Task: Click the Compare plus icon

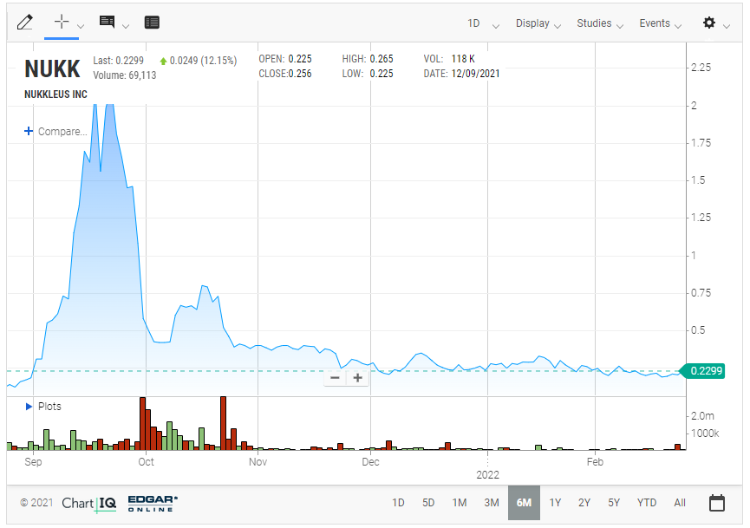Action: tap(29, 131)
